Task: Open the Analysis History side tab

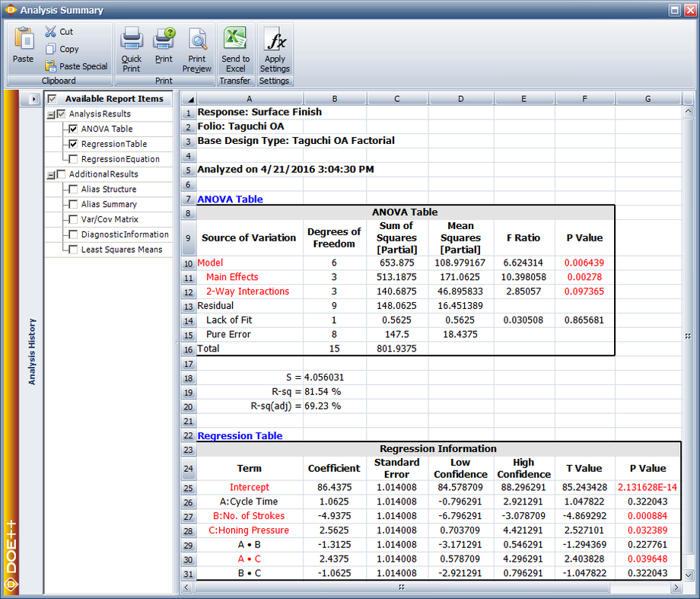Action: 32,352
